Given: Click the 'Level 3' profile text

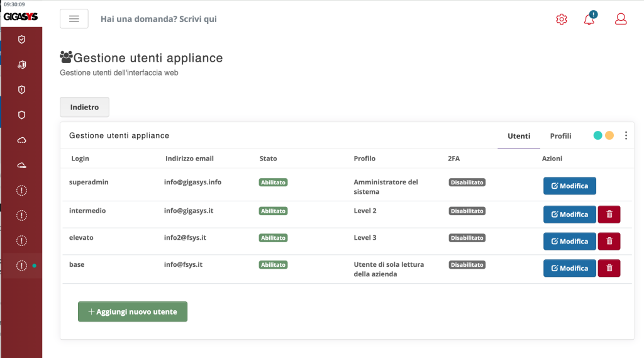Looking at the screenshot, I should (x=365, y=238).
